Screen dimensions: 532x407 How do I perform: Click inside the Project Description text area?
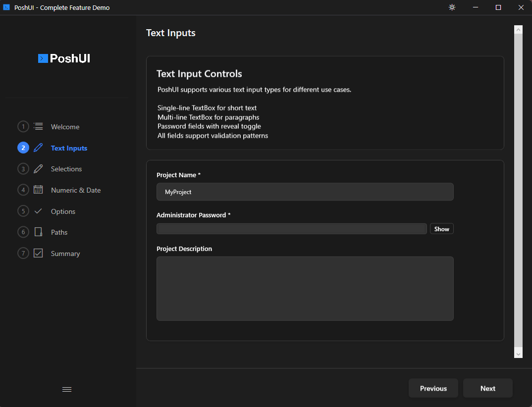click(305, 289)
